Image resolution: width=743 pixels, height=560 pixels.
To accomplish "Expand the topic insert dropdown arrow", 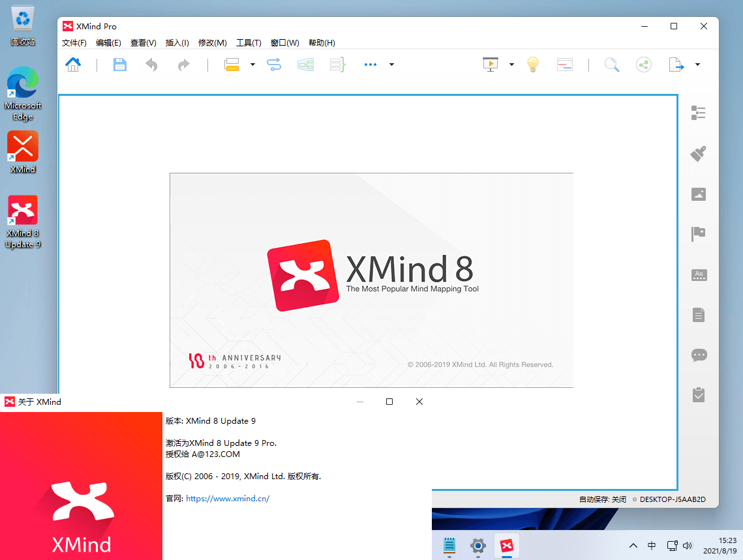I will coord(252,65).
